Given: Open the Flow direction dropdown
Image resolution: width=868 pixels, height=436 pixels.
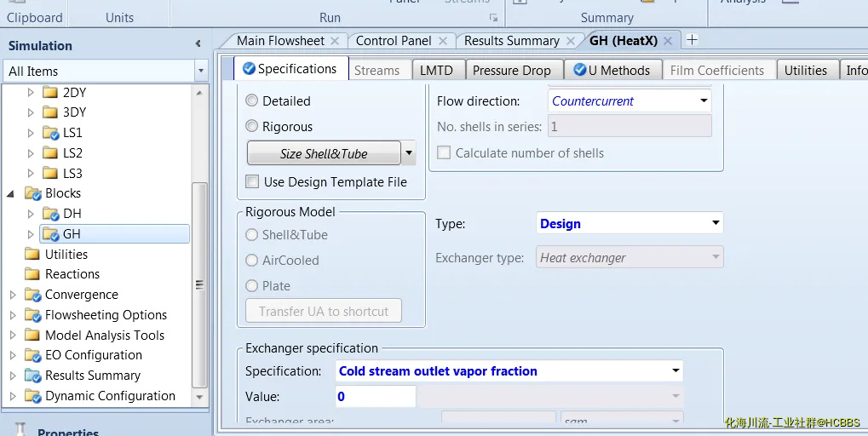Looking at the screenshot, I should (x=704, y=100).
